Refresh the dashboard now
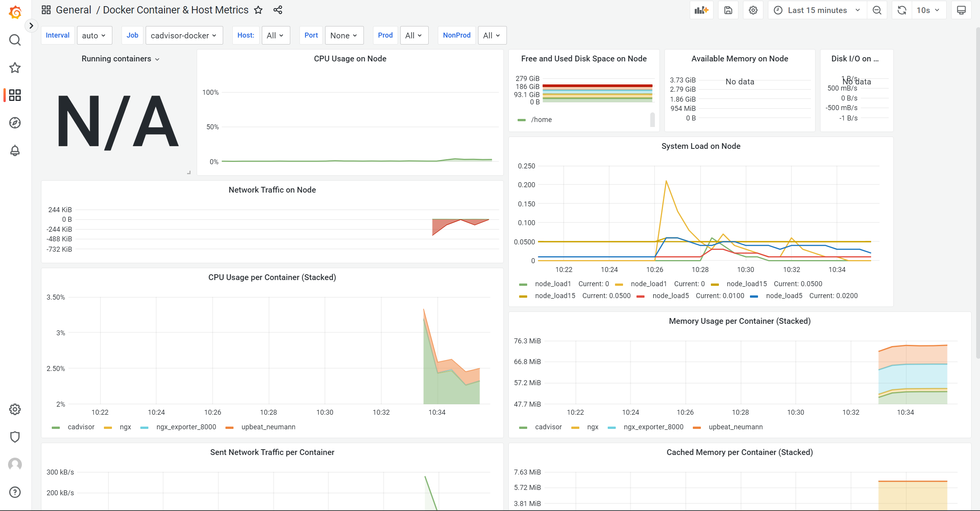The image size is (980, 511). click(902, 10)
